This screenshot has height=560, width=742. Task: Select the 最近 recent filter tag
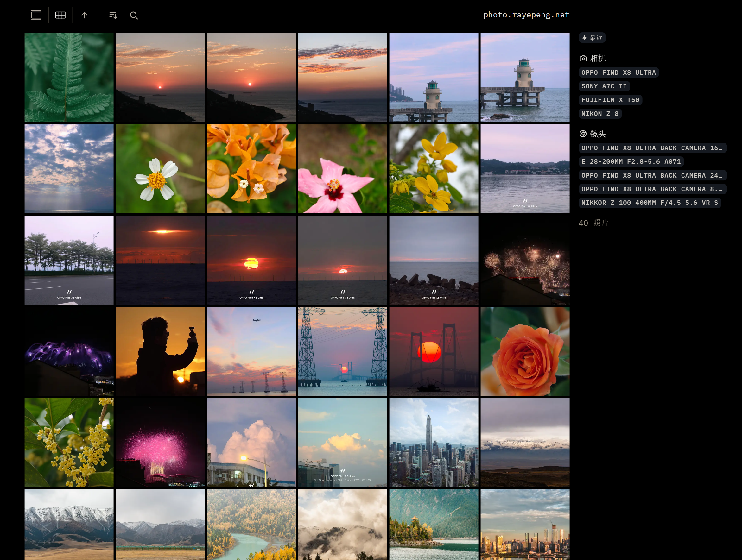pos(592,38)
